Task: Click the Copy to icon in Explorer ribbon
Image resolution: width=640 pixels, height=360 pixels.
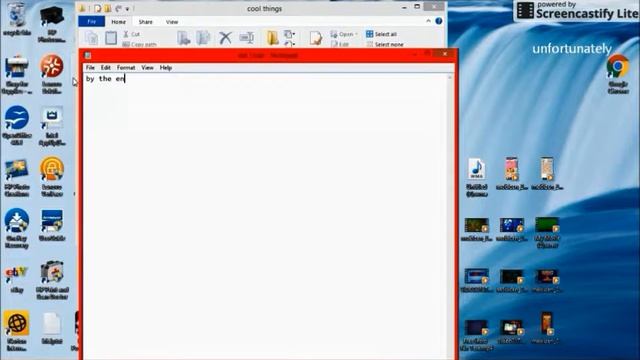Action: click(203, 38)
